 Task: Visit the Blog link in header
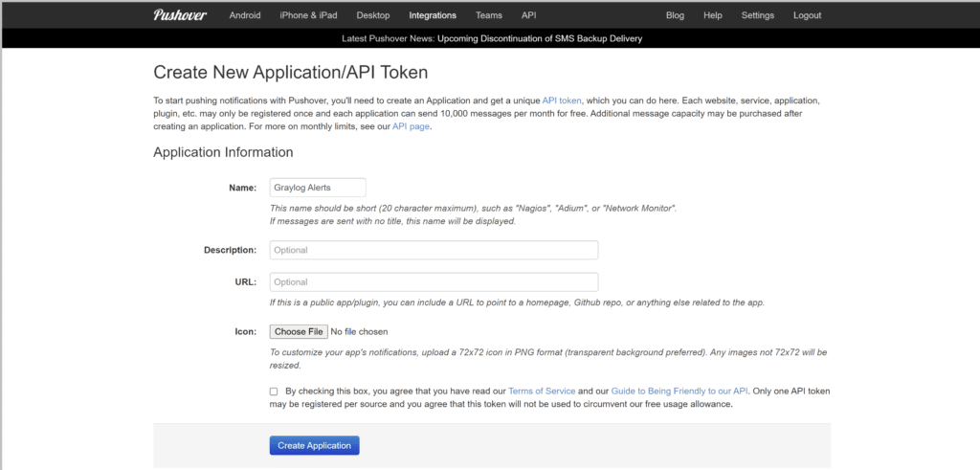click(675, 15)
